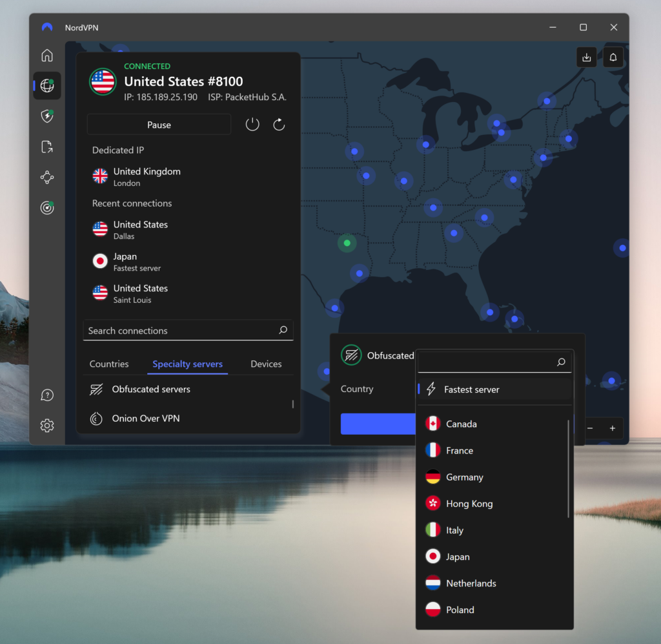The height and width of the screenshot is (644, 661).
Task: Click the country dropdown list scrollbar
Action: 568,468
